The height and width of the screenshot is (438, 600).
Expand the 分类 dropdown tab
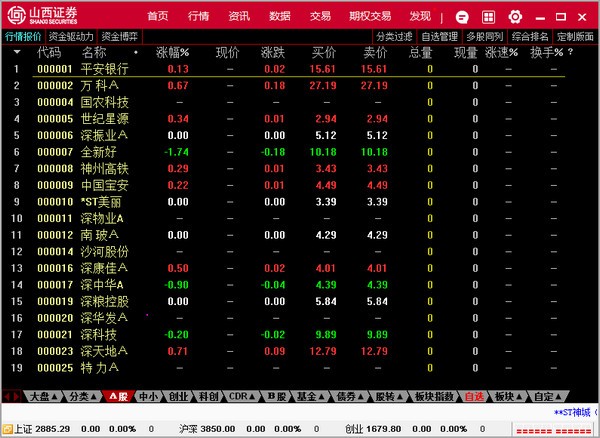pos(83,396)
